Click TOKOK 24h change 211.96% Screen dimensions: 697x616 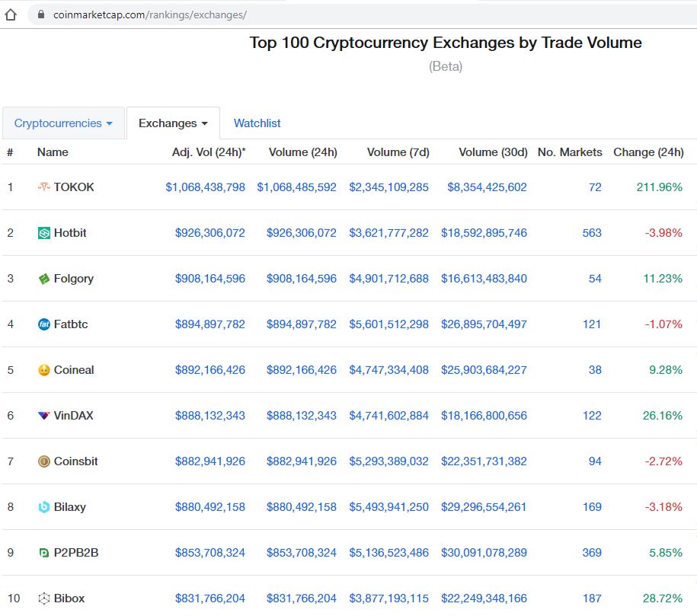(659, 187)
